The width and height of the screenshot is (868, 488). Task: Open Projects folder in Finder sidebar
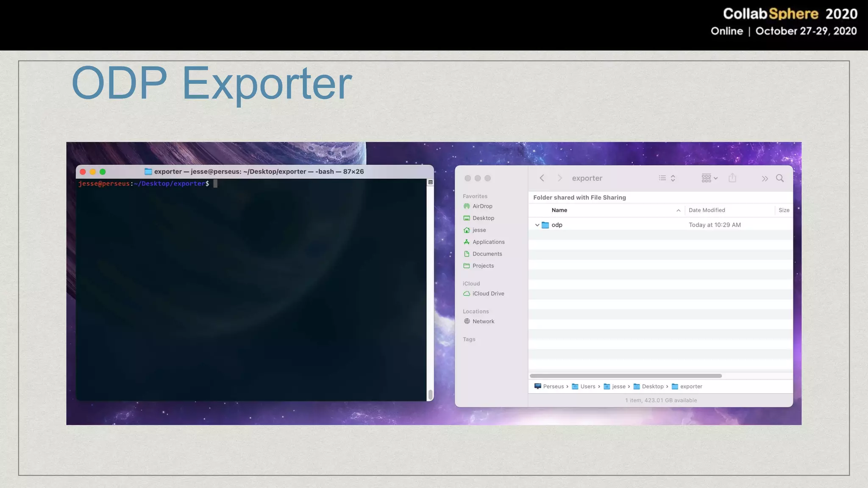point(483,266)
